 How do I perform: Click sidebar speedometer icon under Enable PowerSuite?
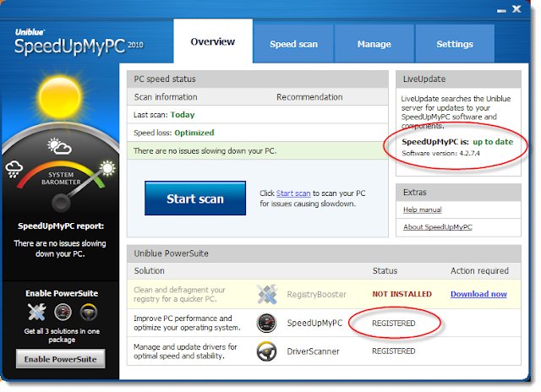[x=63, y=312]
